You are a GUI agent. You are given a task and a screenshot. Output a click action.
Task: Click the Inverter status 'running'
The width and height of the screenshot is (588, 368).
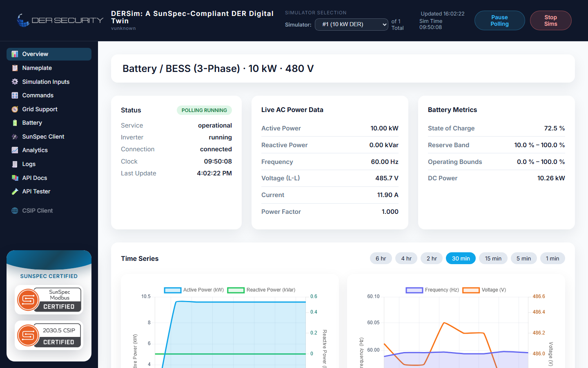click(x=220, y=137)
